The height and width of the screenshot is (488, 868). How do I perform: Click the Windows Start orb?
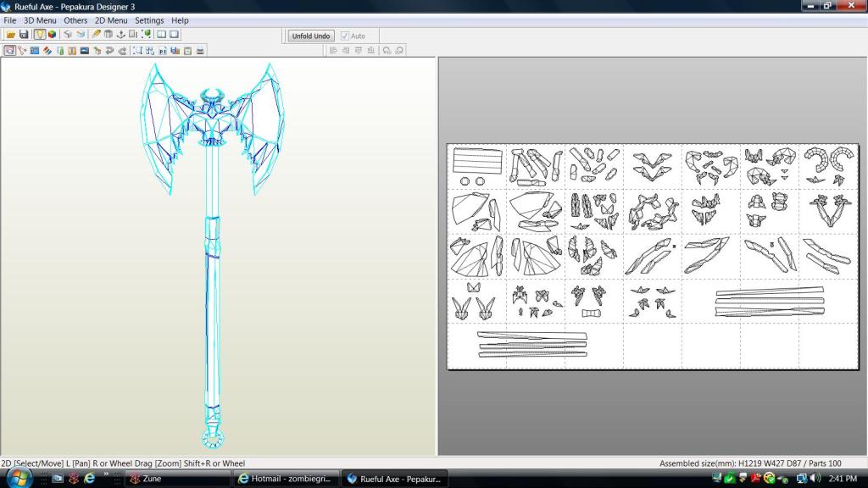[19, 478]
